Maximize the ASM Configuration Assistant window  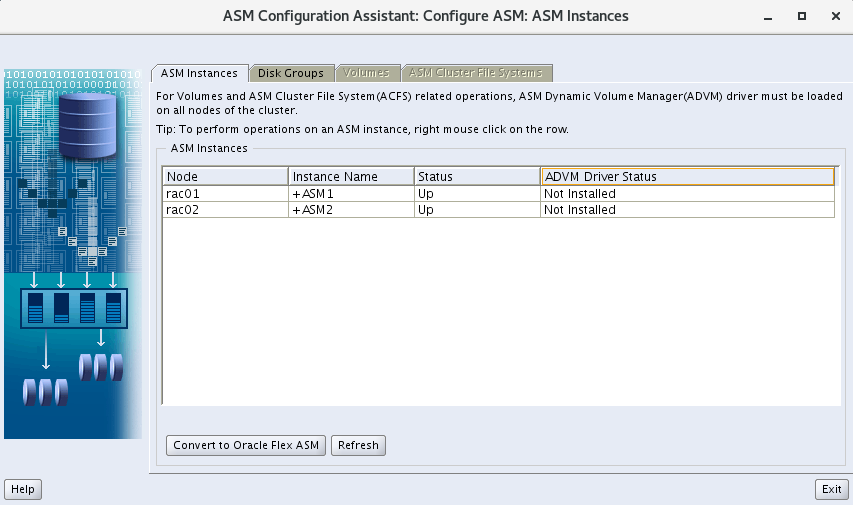(x=801, y=17)
